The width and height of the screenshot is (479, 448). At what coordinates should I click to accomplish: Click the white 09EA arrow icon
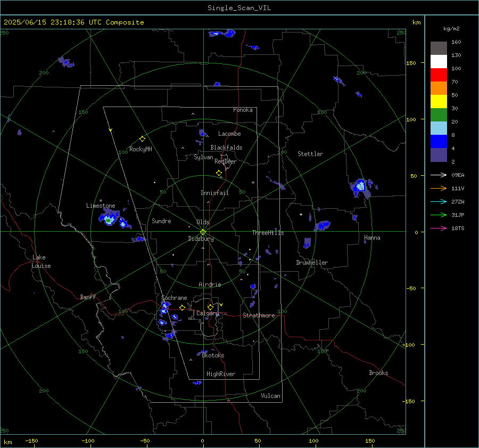(439, 175)
